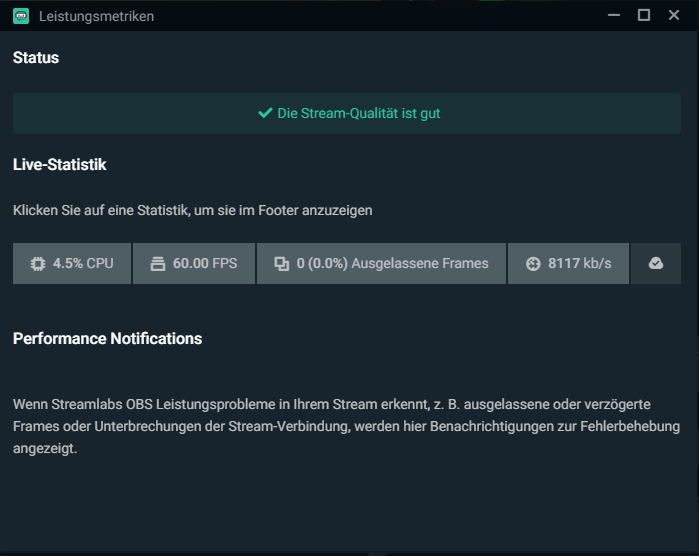Click the Leistungsmetriken window title
The height and width of the screenshot is (556, 699).
click(x=96, y=16)
